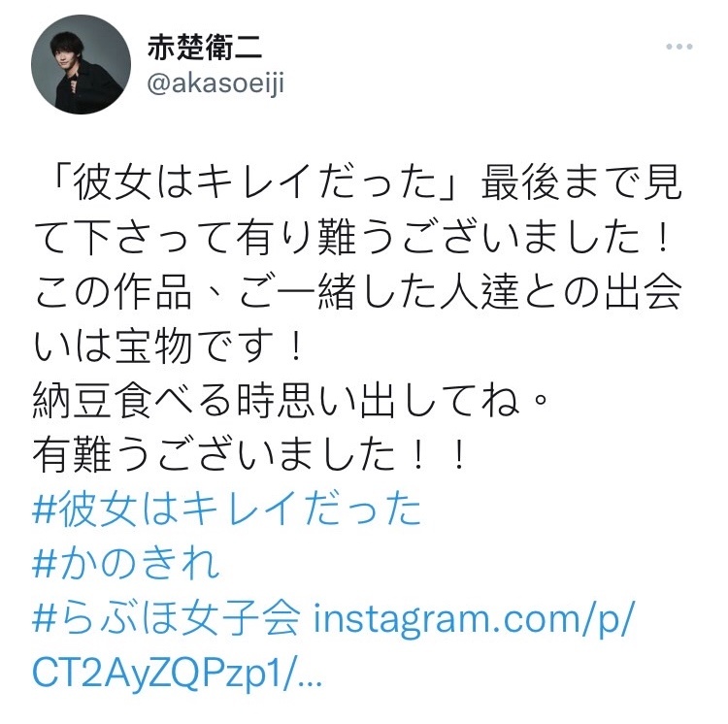Open the 赤楚衛二 display name profile
728x724 pixels.
point(205,48)
